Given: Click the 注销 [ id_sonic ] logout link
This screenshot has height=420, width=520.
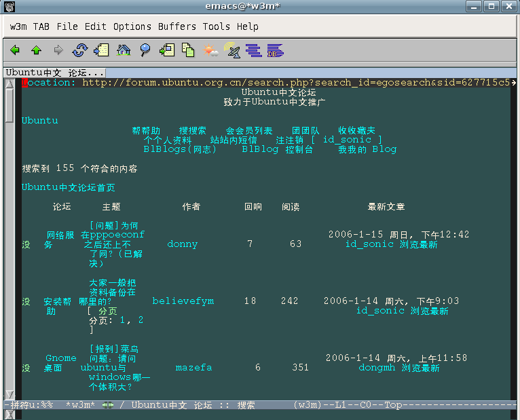Looking at the screenshot, I should pos(329,140).
